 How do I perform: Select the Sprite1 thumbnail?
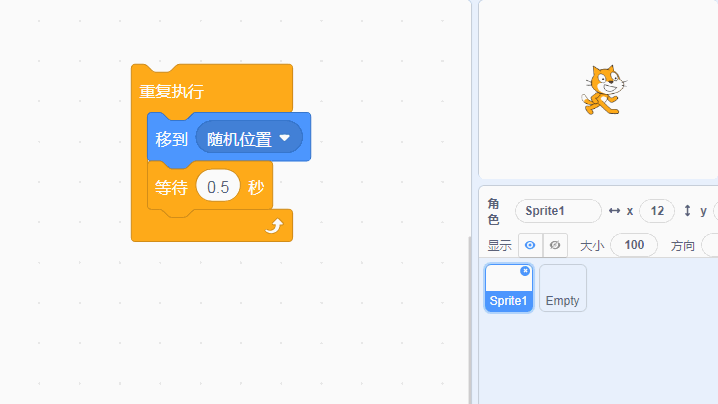coord(509,288)
